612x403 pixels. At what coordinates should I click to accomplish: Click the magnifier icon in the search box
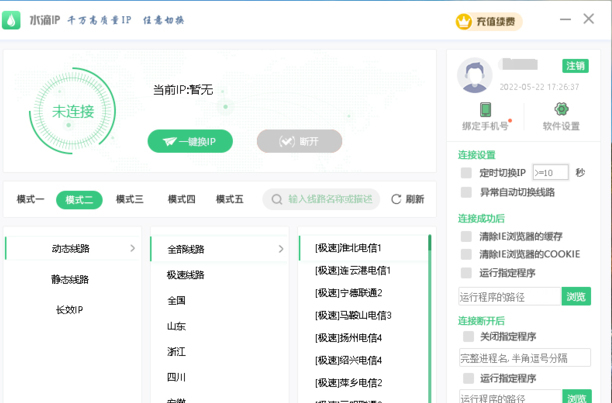coord(277,199)
